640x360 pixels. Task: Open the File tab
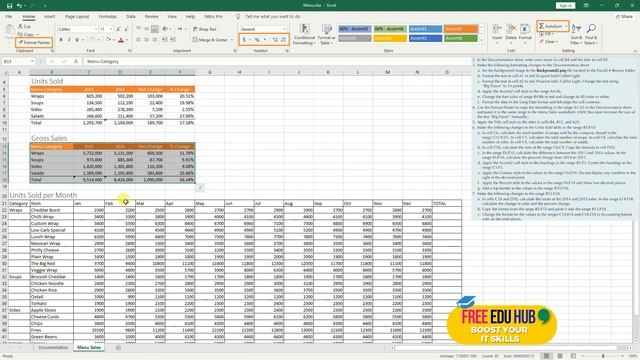pos(9,16)
